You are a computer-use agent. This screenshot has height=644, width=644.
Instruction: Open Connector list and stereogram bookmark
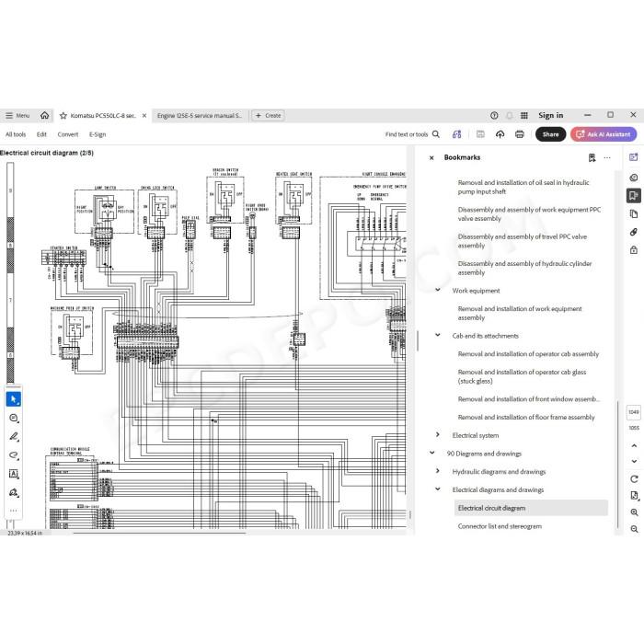click(500, 526)
